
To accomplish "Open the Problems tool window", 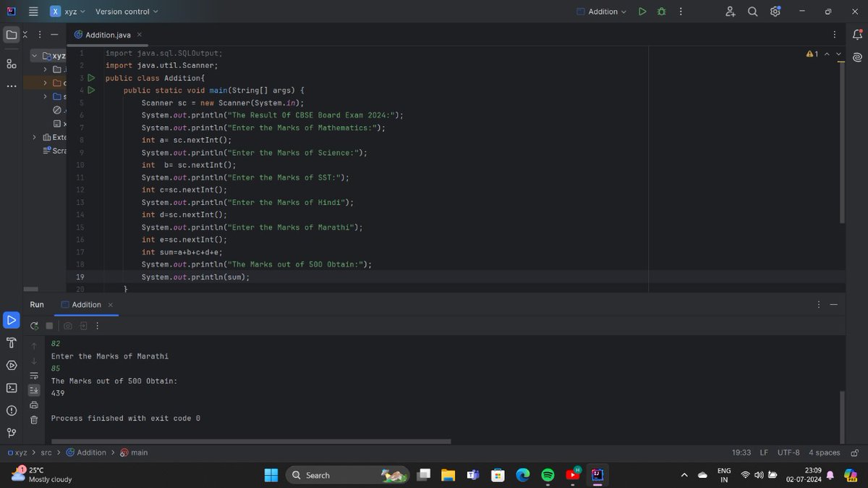I will click(x=11, y=411).
